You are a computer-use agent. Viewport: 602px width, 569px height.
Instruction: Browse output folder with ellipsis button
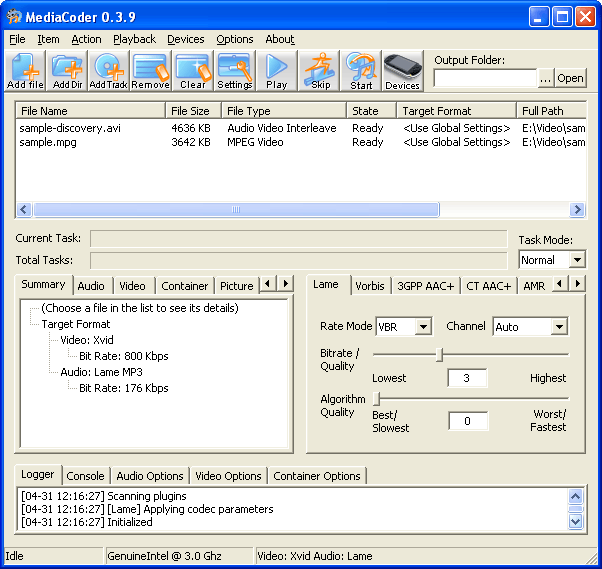(x=546, y=78)
